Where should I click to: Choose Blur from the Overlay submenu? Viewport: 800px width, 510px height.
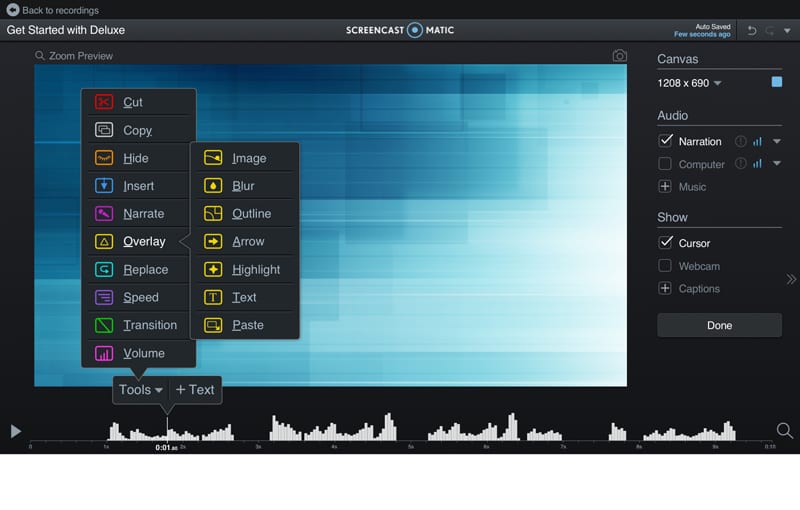tap(244, 186)
